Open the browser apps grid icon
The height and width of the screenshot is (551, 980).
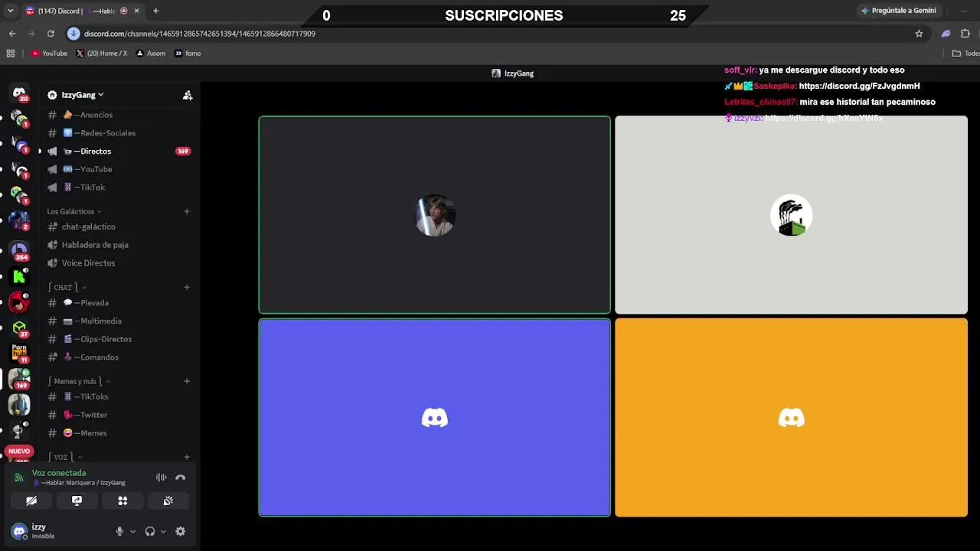point(11,54)
